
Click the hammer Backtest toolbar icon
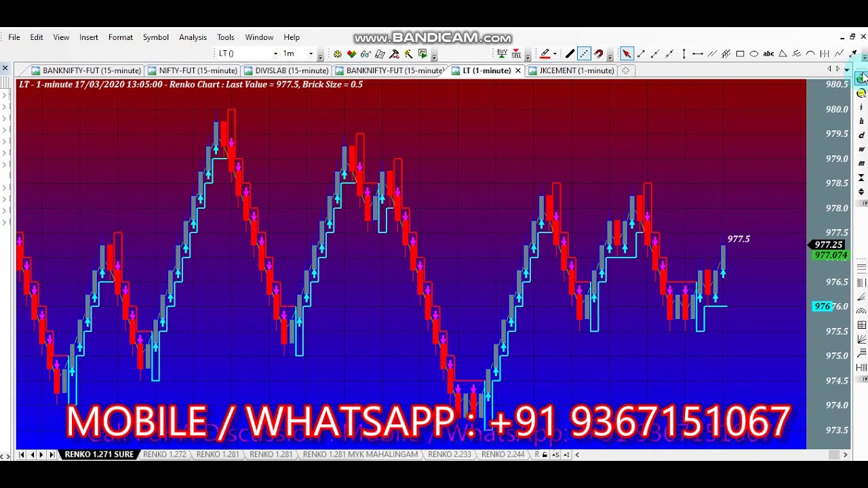394,54
